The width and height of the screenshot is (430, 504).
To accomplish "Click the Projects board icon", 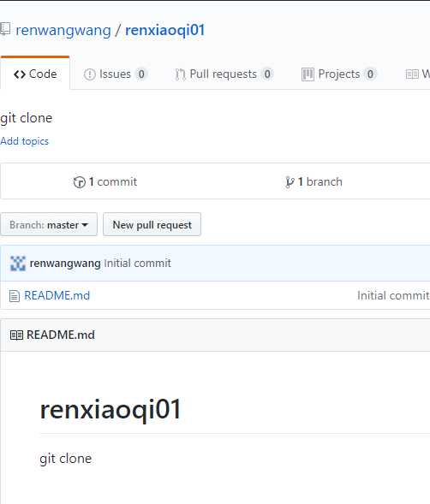I will pyautogui.click(x=308, y=74).
